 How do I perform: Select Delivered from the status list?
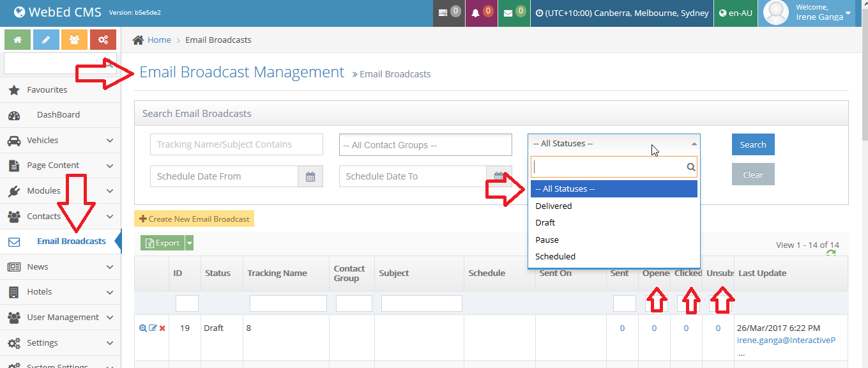pyautogui.click(x=554, y=206)
